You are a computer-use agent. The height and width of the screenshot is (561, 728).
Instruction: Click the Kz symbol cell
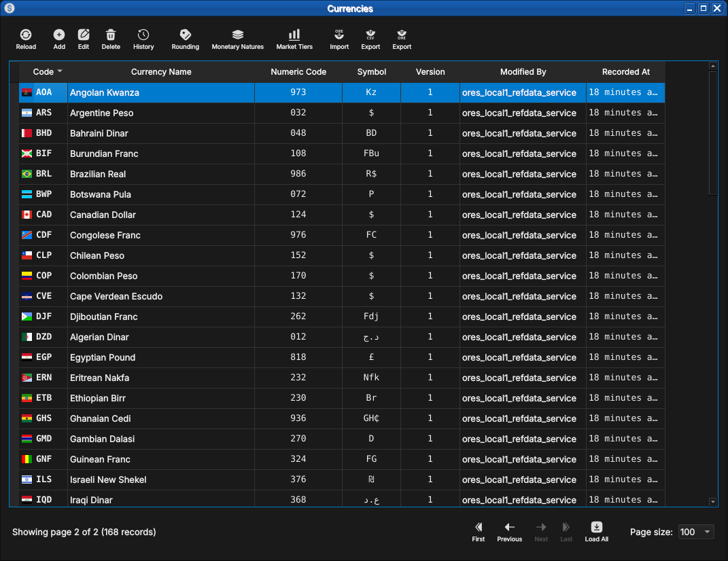[x=371, y=92]
